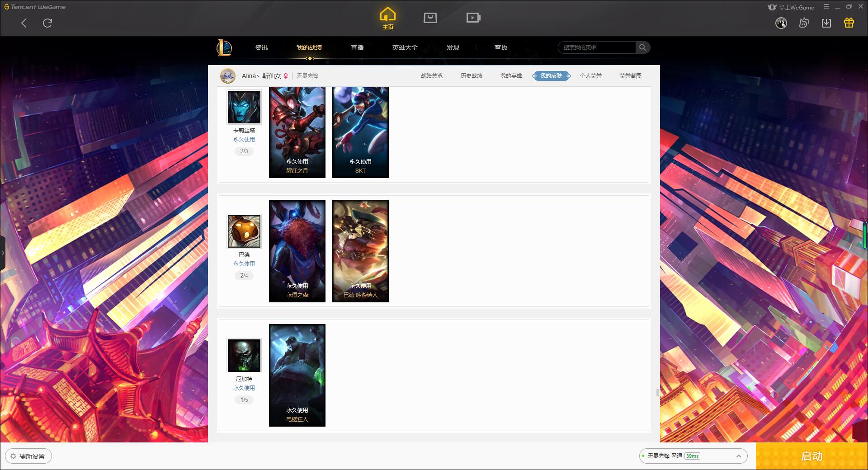
Task: Open the 电锯狂人 skin card
Action: point(297,375)
